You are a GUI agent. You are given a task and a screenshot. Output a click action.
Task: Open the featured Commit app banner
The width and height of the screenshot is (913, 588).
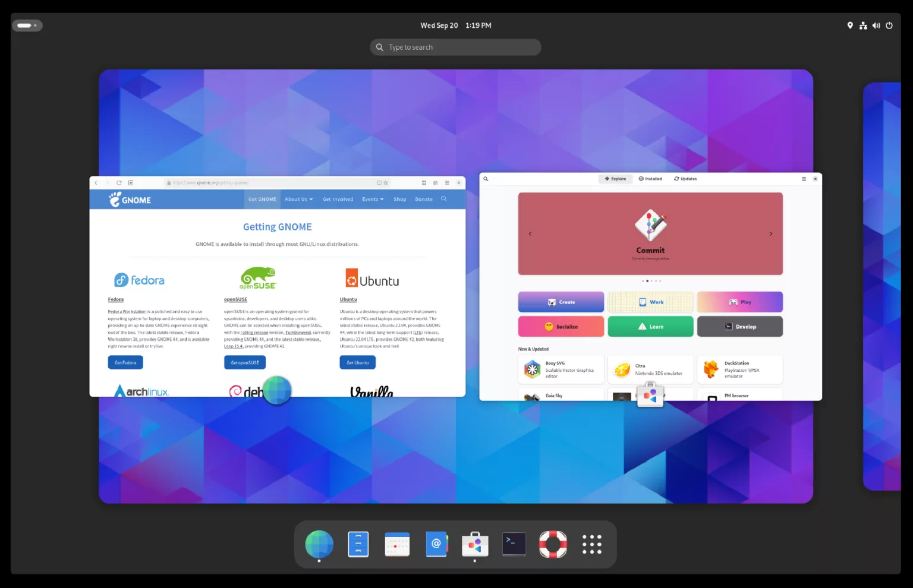[650, 233]
